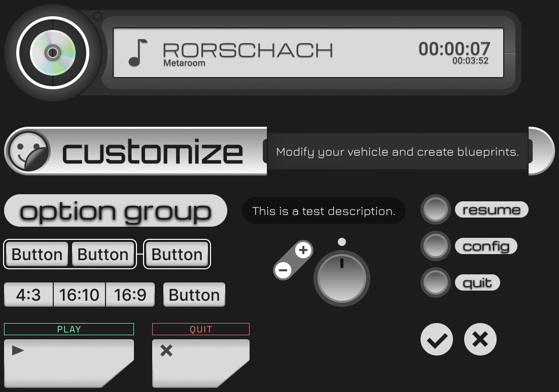This screenshot has width=559, height=392.
Task: Click the round checkmark confirm icon
Action: pos(437,339)
